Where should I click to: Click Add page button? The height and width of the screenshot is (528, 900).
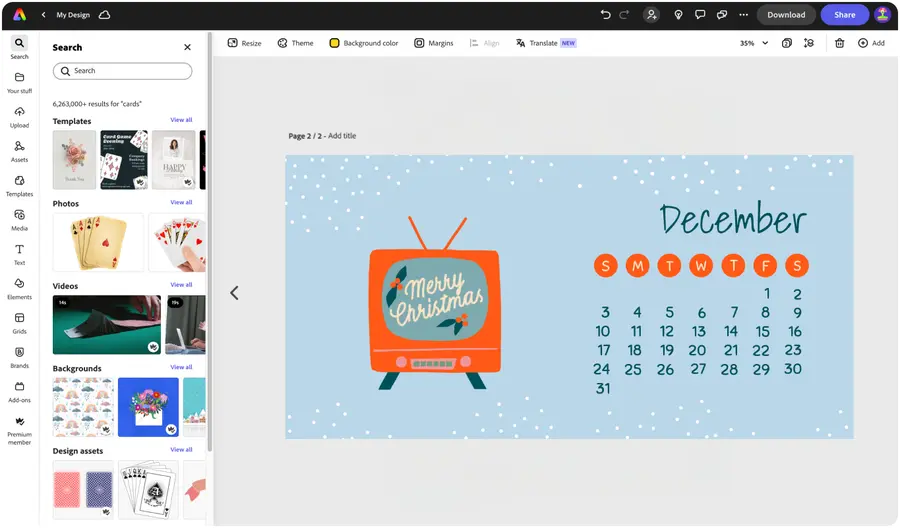(871, 43)
